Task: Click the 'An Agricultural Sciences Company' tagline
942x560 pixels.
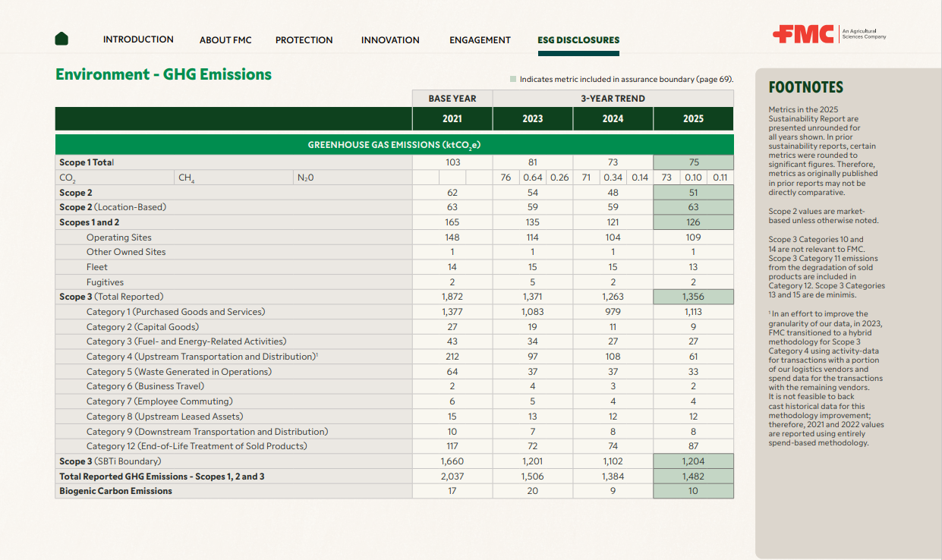Action: (864, 34)
